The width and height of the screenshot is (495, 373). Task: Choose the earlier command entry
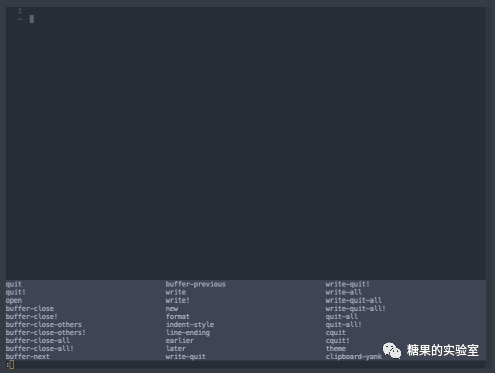coord(180,340)
